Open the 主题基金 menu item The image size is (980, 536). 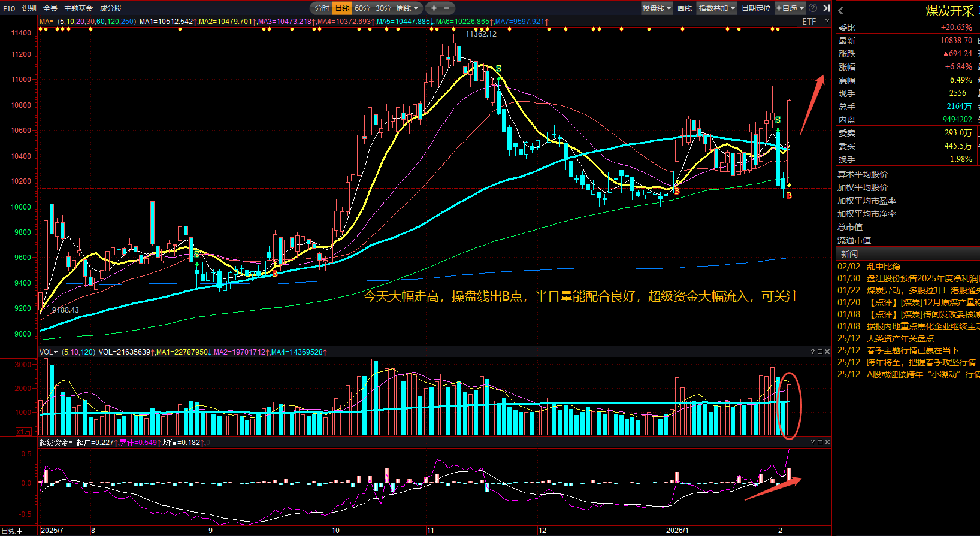(78, 8)
